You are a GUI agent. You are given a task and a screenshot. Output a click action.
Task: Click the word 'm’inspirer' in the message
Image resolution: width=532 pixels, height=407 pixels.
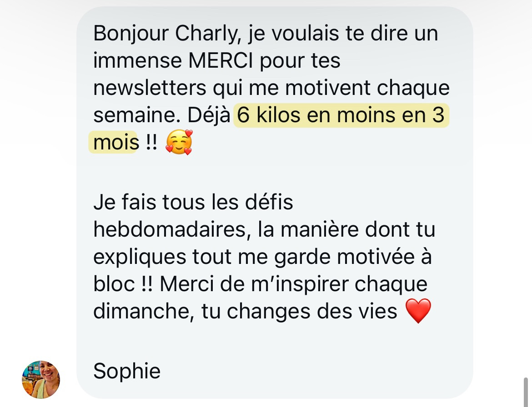[x=300, y=283]
